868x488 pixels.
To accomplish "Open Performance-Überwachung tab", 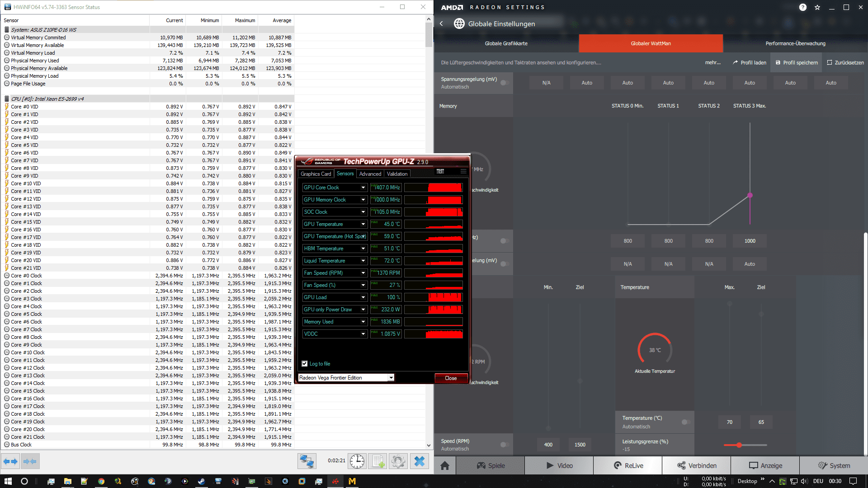I will pyautogui.click(x=795, y=43).
